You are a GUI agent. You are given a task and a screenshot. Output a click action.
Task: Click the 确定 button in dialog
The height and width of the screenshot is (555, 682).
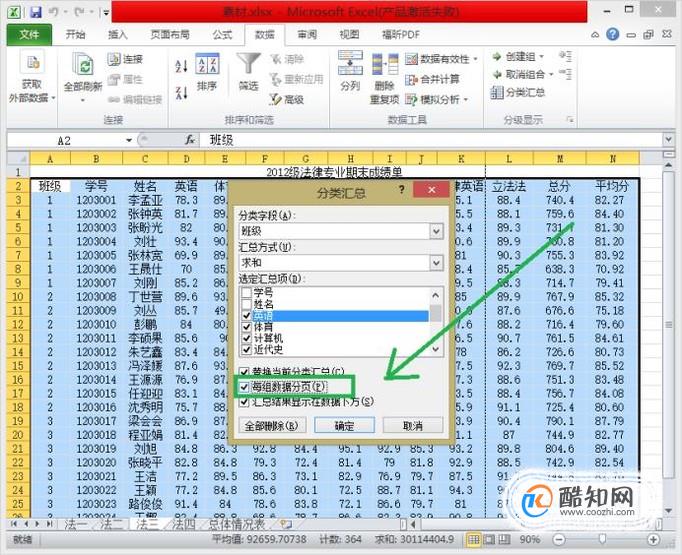tap(344, 426)
